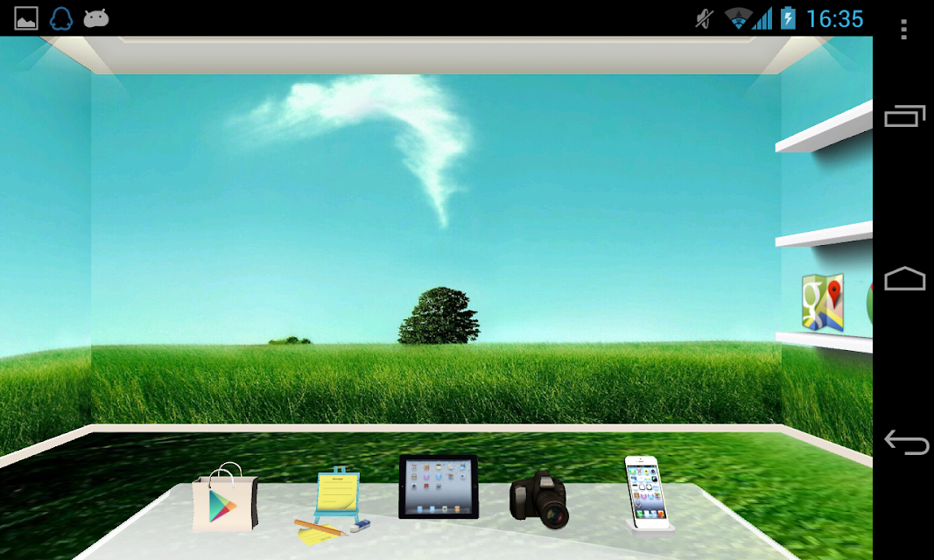Tap the Wi-Fi signal indicator
Image resolution: width=934 pixels, height=560 pixels.
tap(738, 18)
